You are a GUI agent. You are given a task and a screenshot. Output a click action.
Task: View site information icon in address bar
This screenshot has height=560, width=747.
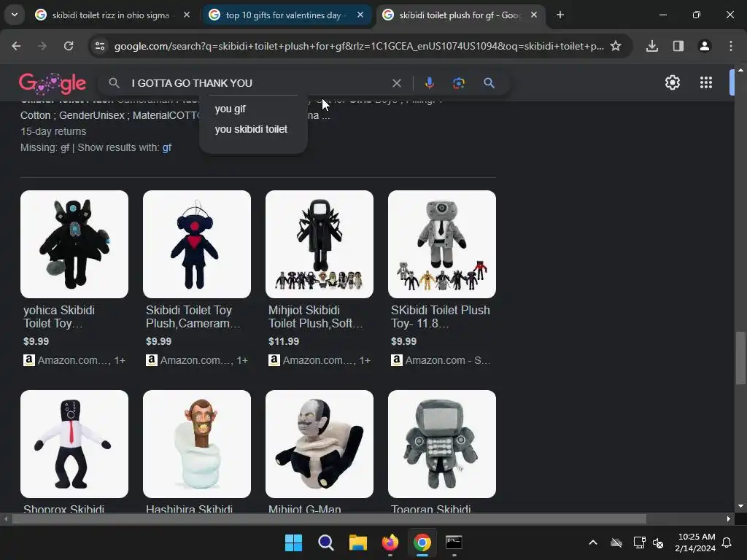tap(100, 46)
